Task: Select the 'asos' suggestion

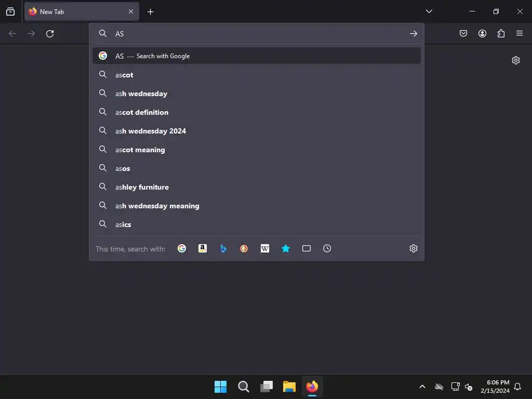Action: coord(257,168)
